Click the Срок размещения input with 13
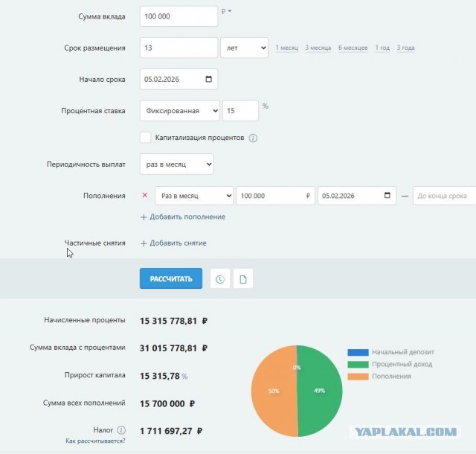476x454 pixels. pyautogui.click(x=178, y=48)
